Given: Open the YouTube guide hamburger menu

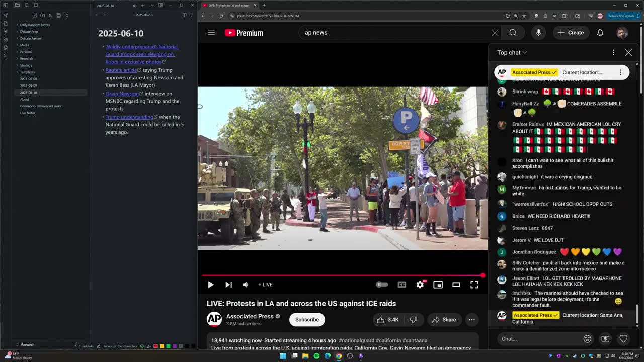Looking at the screenshot, I should (211, 33).
